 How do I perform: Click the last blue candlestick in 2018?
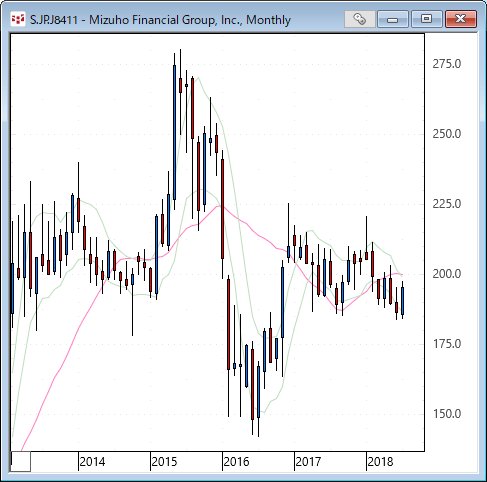pos(403,301)
